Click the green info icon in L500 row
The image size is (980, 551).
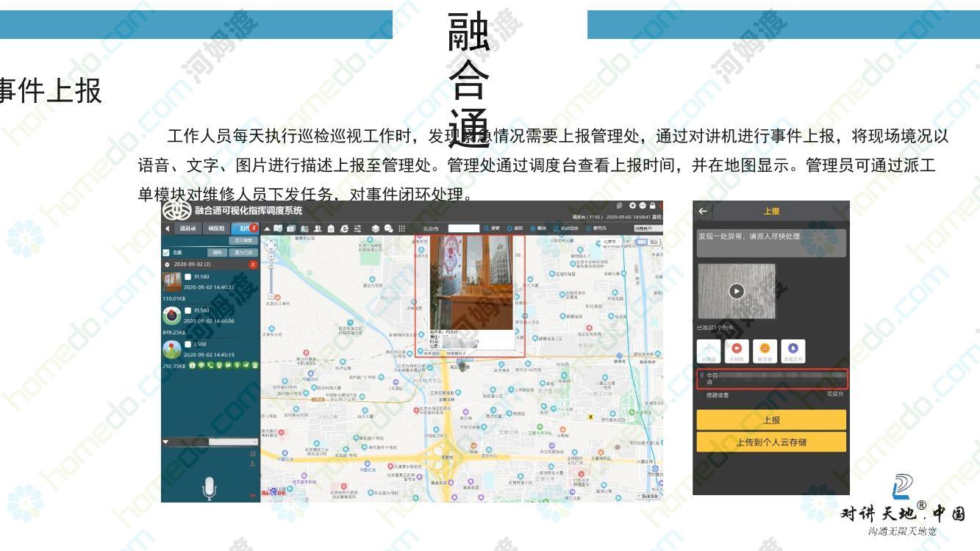tap(193, 365)
